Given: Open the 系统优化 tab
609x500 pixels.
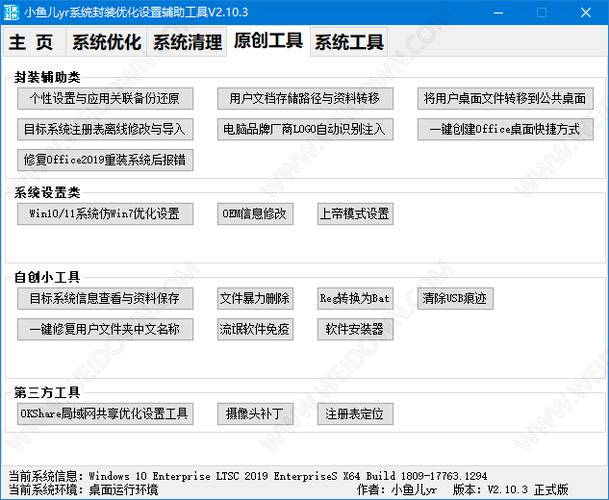Looking at the screenshot, I should [106, 43].
